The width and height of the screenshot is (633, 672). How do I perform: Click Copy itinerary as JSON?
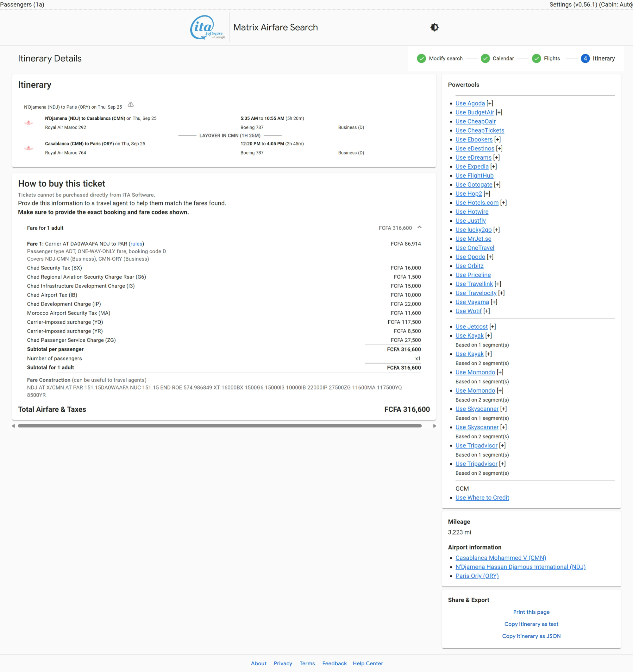(531, 636)
